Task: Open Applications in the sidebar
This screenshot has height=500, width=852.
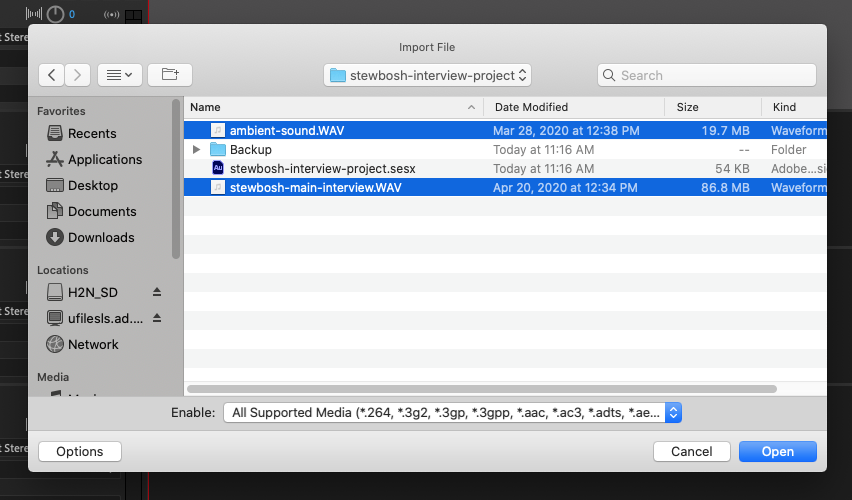Action: coord(104,159)
